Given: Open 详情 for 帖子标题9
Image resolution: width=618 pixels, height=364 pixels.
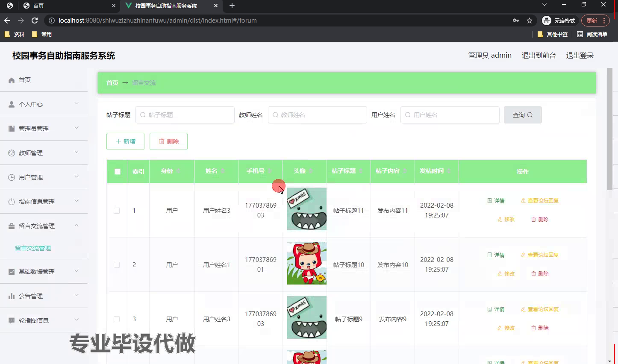Looking at the screenshot, I should 496,309.
